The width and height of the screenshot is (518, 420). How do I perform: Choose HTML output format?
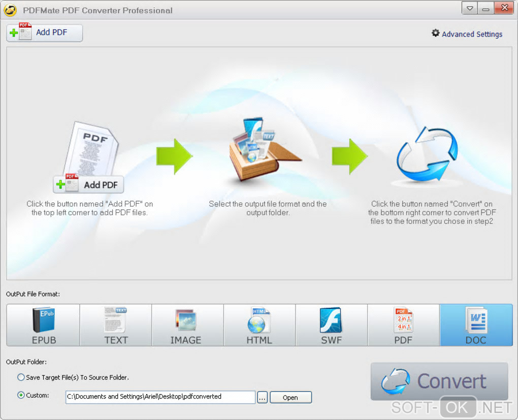[260, 325]
